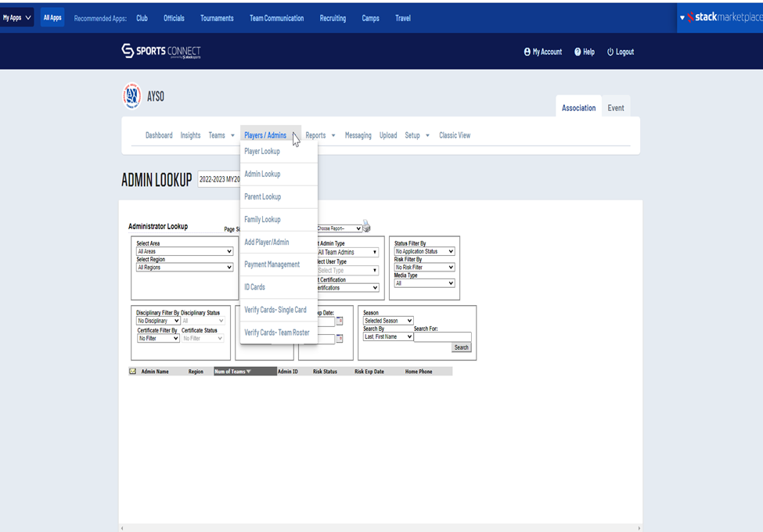
Task: Open the My Apps dropdown
Action: pos(17,17)
